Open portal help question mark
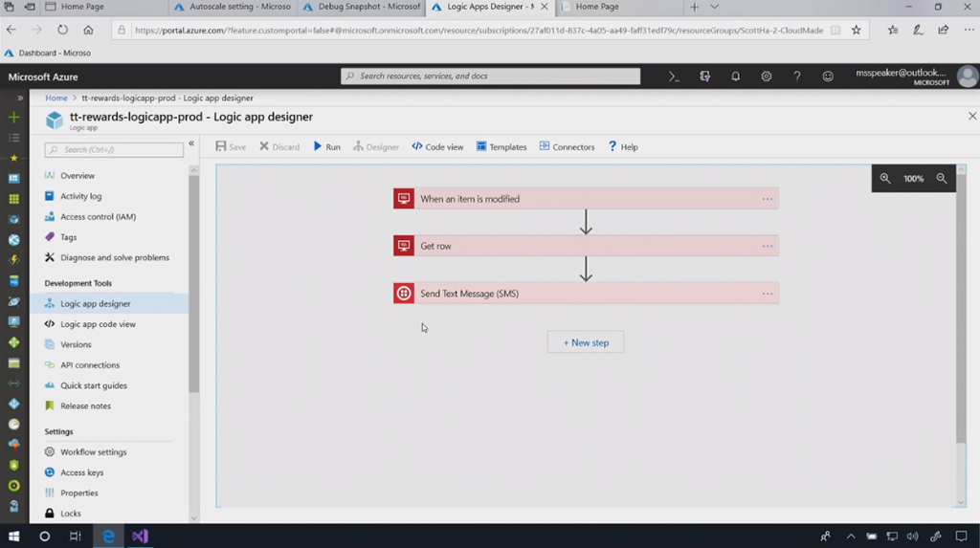980x548 pixels. (797, 77)
